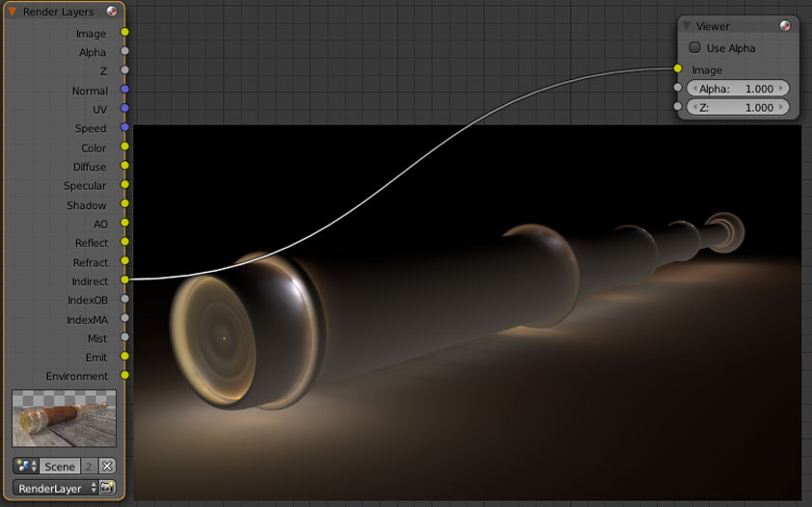Click the scene browse icon left of Scene
This screenshot has width=812, height=507.
coord(26,466)
